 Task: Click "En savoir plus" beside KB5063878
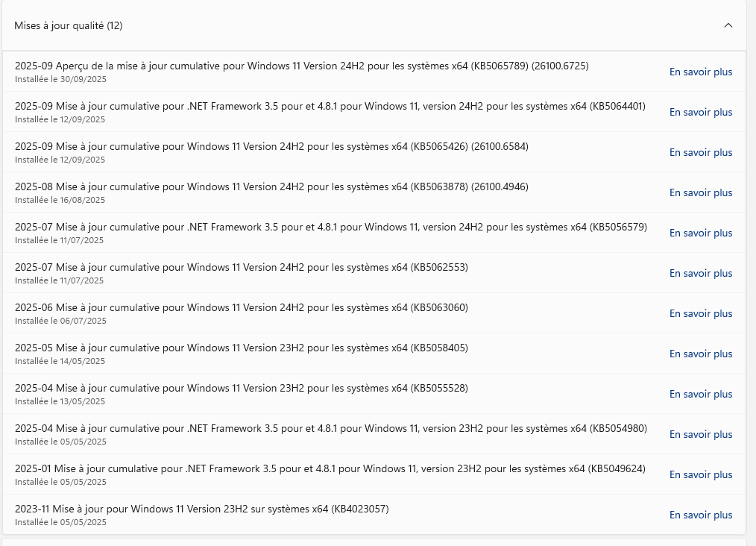coord(701,193)
